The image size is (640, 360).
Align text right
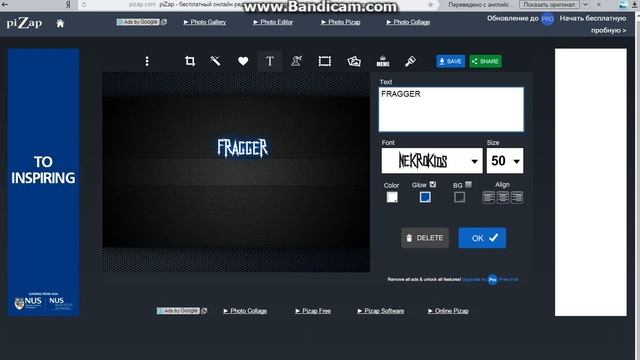coord(517,198)
